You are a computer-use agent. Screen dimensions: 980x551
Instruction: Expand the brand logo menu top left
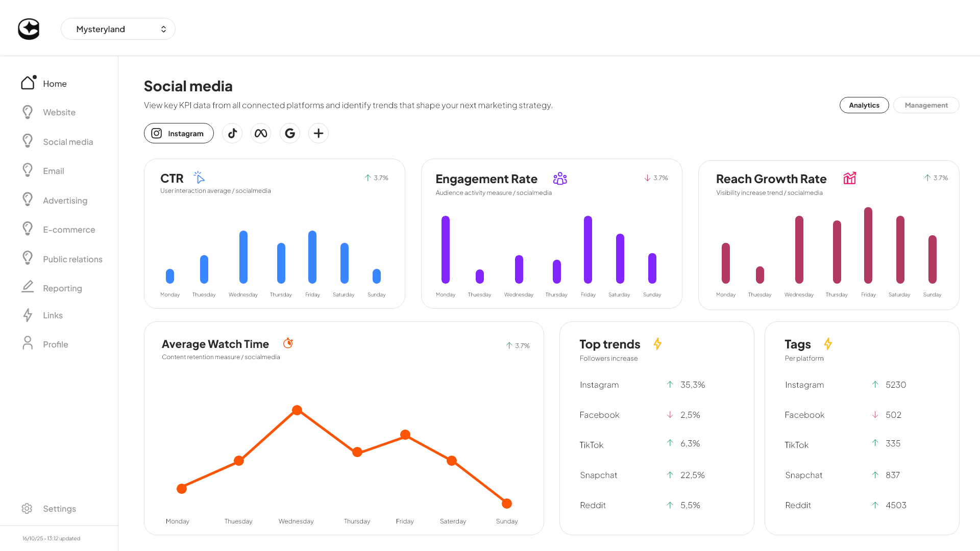[x=29, y=29]
